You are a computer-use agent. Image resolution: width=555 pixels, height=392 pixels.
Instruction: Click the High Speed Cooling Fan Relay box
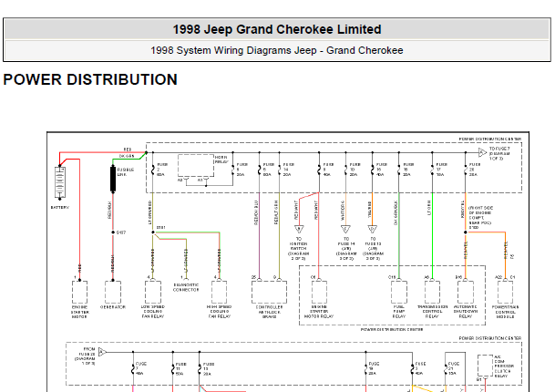coord(219,292)
